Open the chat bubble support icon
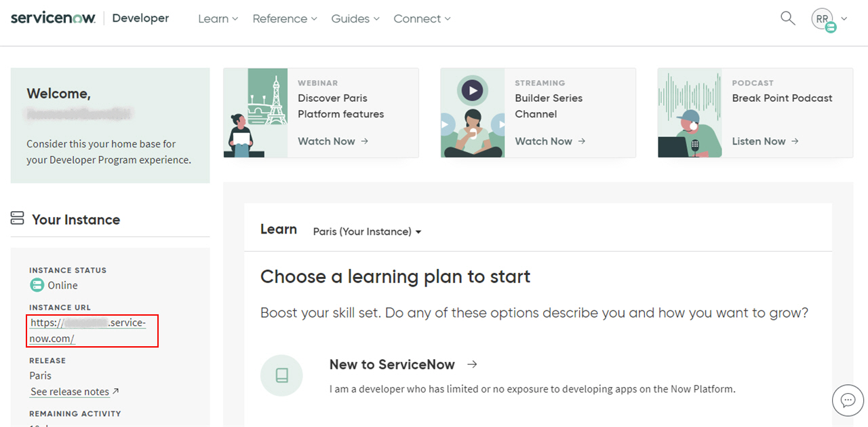868x427 pixels. pyautogui.click(x=848, y=400)
